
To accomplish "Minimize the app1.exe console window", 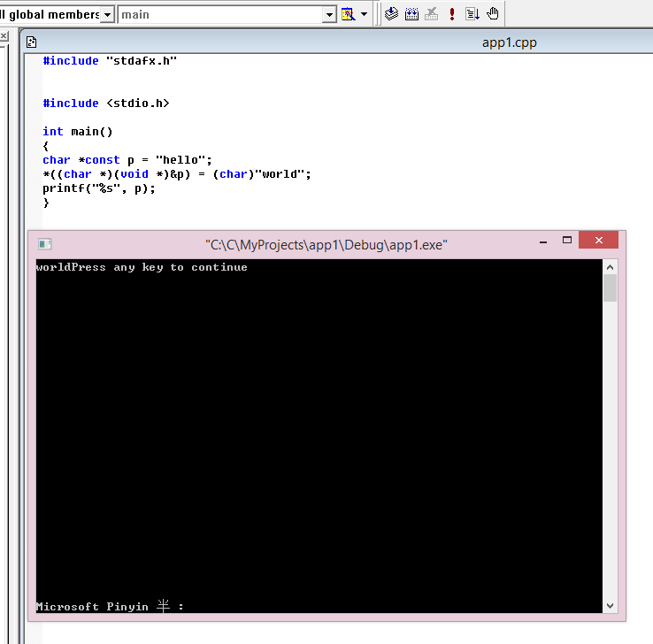I will (543, 241).
